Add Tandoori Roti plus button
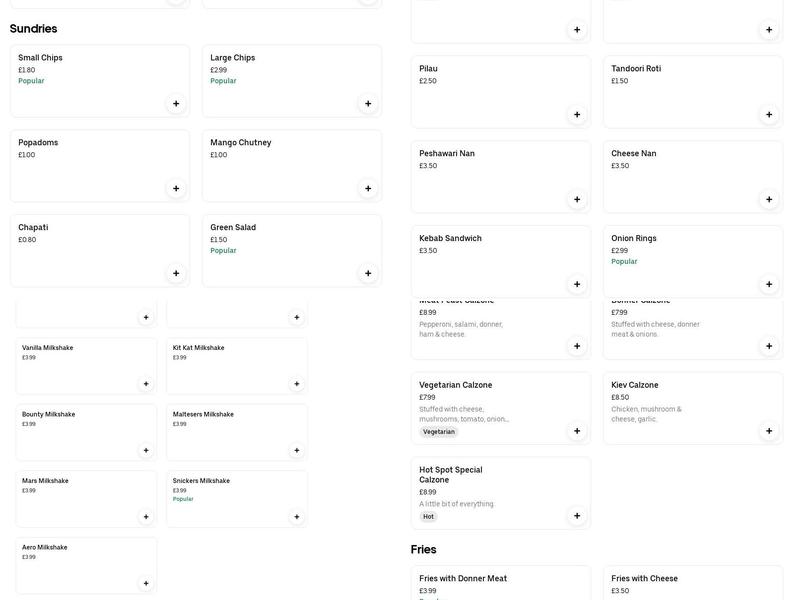The width and height of the screenshot is (800, 600). [x=769, y=114]
